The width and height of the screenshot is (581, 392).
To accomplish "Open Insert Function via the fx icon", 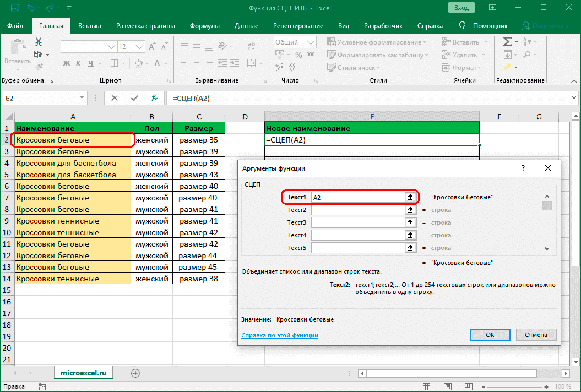I will (x=154, y=98).
